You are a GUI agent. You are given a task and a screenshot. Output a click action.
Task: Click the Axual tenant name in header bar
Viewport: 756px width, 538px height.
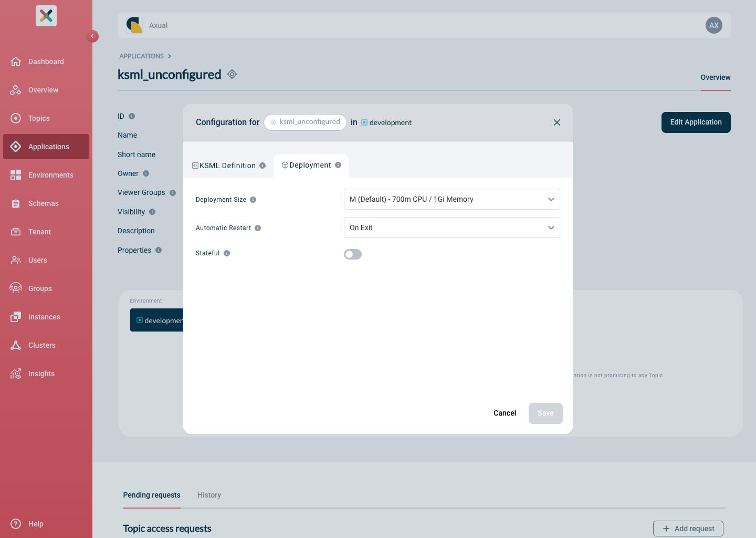tap(158, 25)
